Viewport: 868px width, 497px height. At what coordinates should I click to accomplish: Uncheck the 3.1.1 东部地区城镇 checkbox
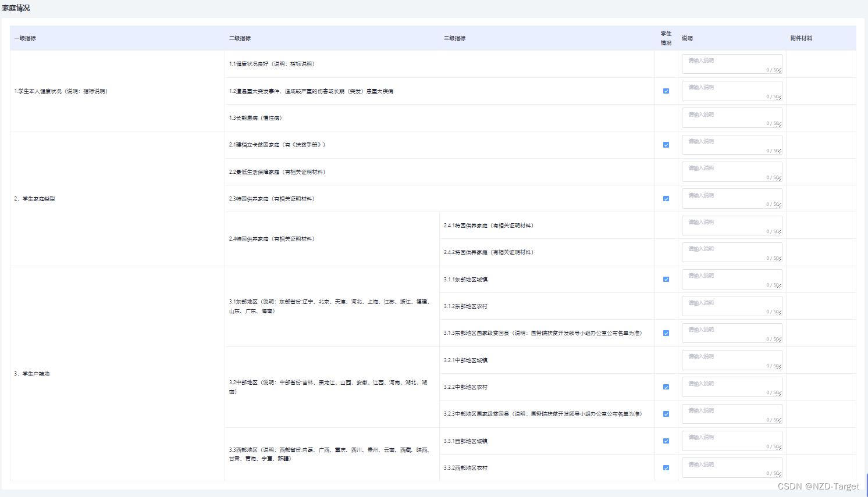coord(666,279)
